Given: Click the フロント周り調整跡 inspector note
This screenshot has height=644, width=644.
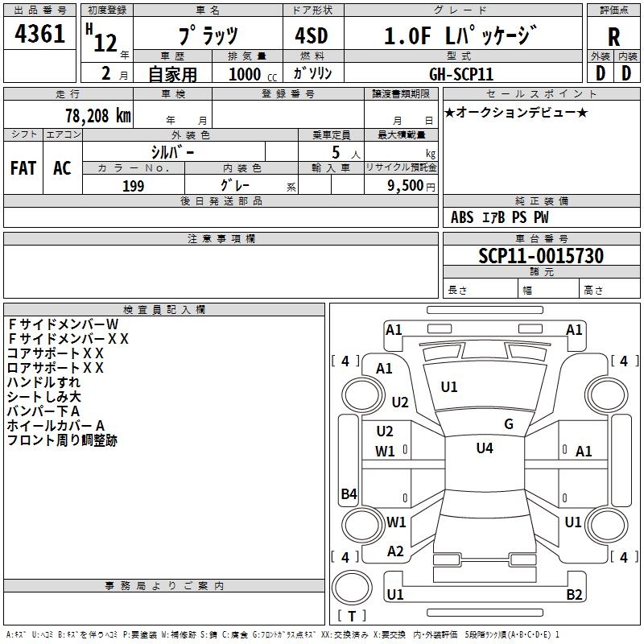Looking at the screenshot, I should point(63,440).
